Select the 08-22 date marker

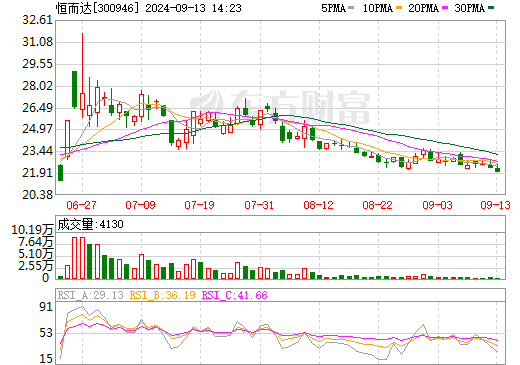click(x=378, y=205)
